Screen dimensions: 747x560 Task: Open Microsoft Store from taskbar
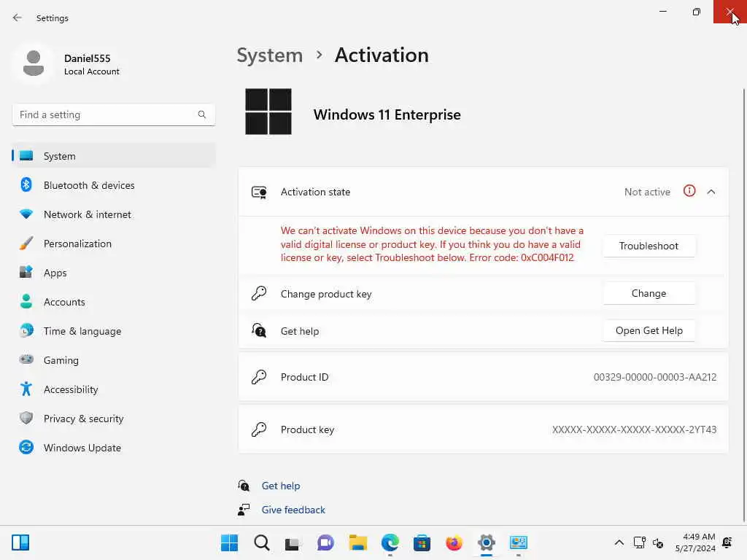coord(422,542)
